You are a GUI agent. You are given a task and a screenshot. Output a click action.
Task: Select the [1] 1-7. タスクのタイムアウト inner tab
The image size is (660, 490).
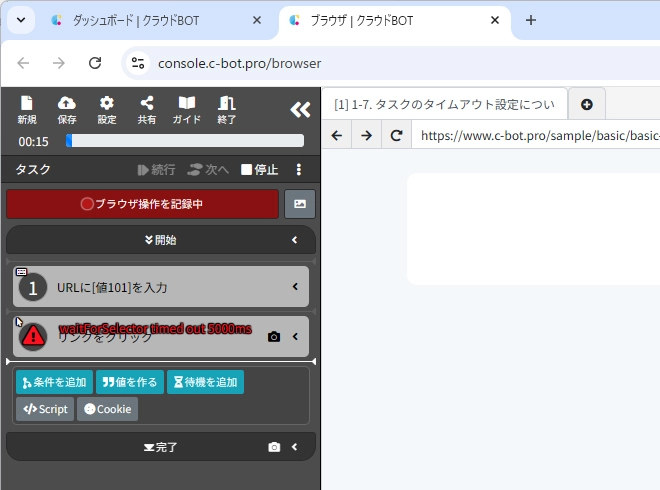click(444, 104)
